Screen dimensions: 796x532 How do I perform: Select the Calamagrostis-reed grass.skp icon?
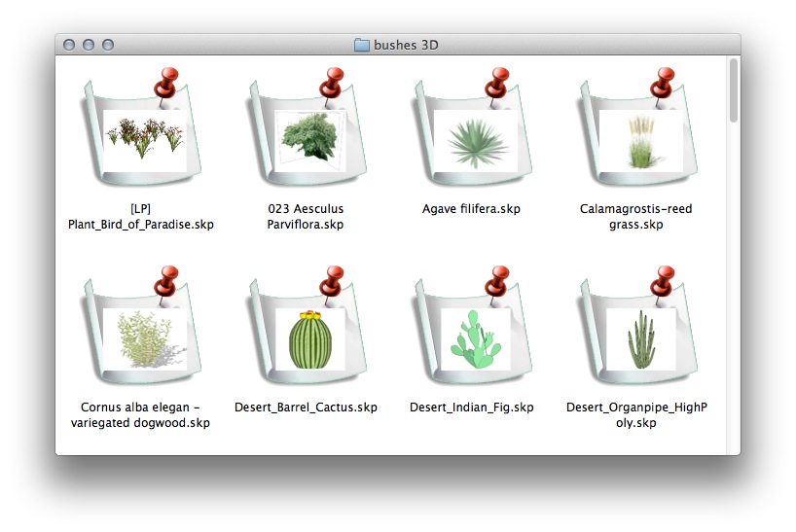pyautogui.click(x=636, y=126)
